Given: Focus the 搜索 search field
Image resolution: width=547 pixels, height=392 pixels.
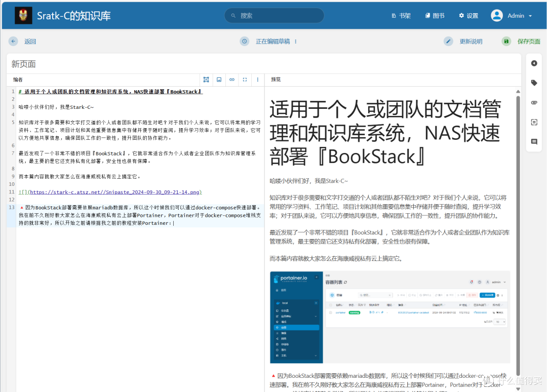Looking at the screenshot, I should click(274, 16).
